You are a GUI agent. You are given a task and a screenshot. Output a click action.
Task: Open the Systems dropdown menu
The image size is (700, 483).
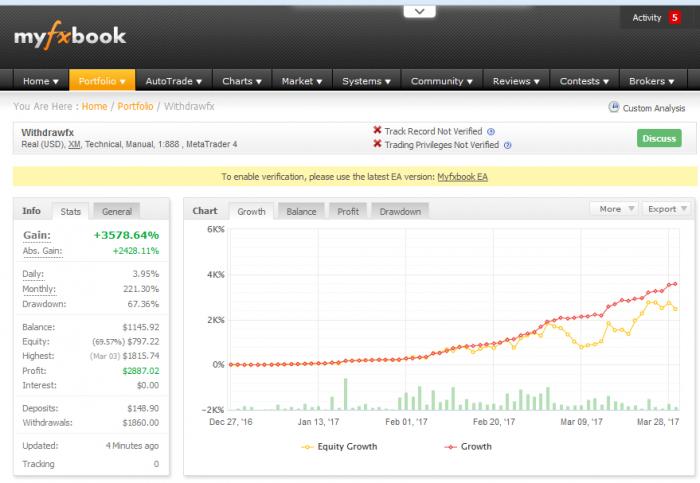[x=367, y=81]
